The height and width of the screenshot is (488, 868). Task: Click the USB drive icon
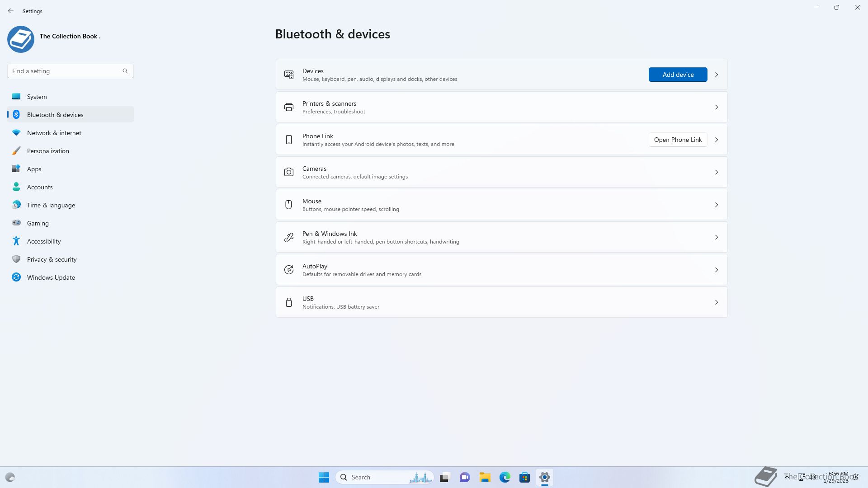pyautogui.click(x=289, y=302)
